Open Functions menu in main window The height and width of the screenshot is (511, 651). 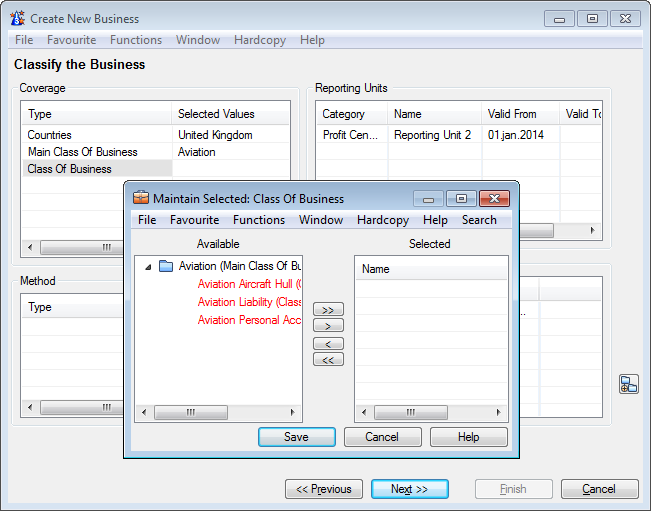coord(136,40)
